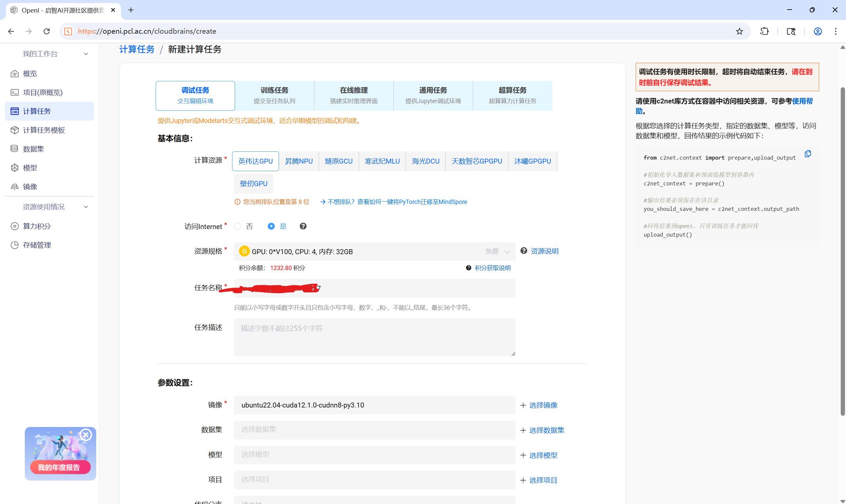
Task: Collapse the 我的工作台 section
Action: (x=86, y=53)
